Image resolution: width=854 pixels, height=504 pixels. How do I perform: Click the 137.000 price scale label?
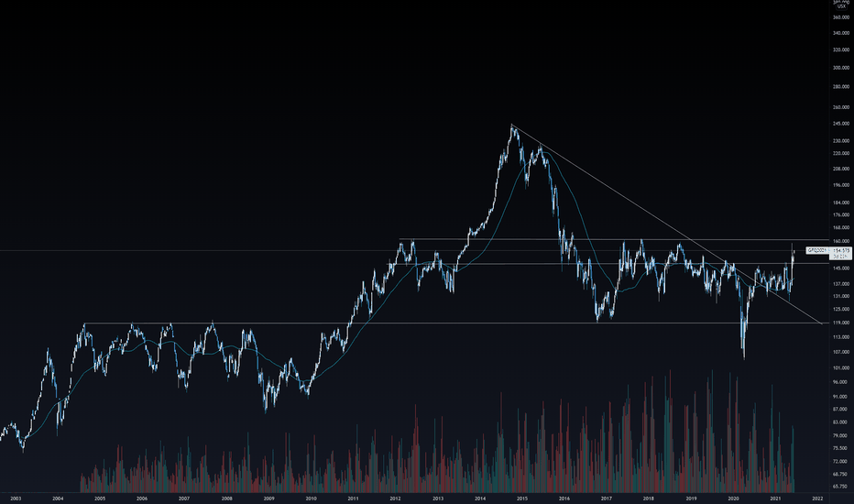point(841,284)
